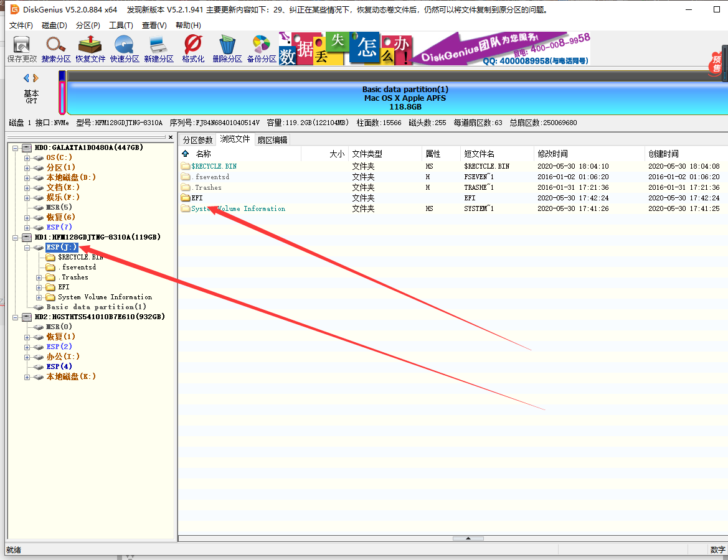
Task: Sort files by the Attributes (属性) column
Action: click(x=433, y=154)
